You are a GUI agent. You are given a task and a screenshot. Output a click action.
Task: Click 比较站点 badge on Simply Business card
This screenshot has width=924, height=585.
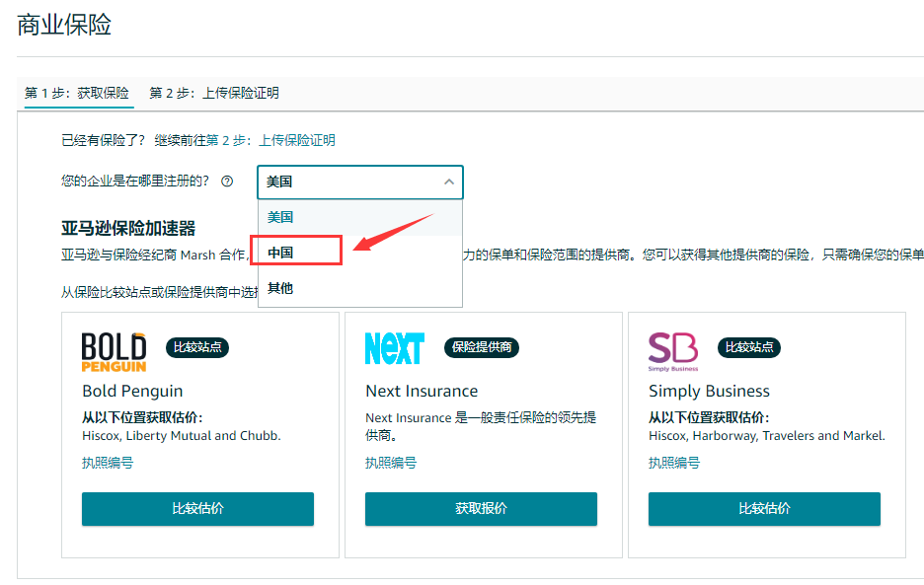749,347
